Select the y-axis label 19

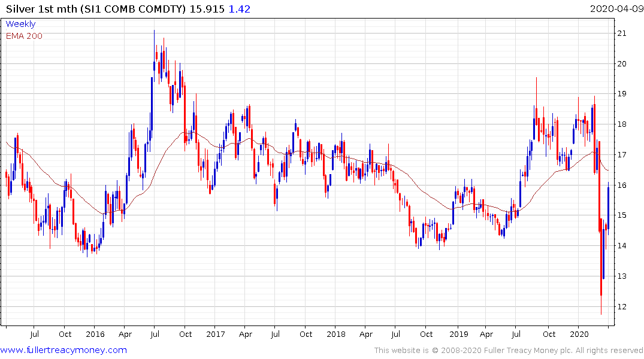click(x=622, y=93)
